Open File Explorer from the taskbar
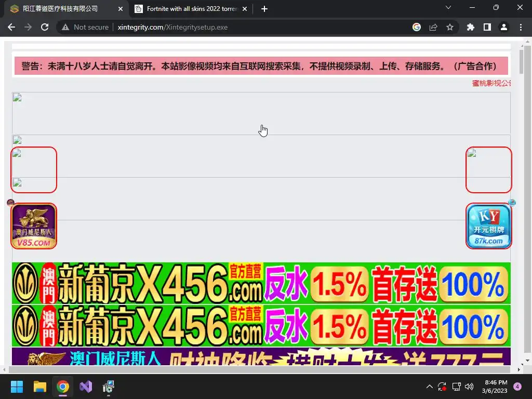 (x=39, y=387)
